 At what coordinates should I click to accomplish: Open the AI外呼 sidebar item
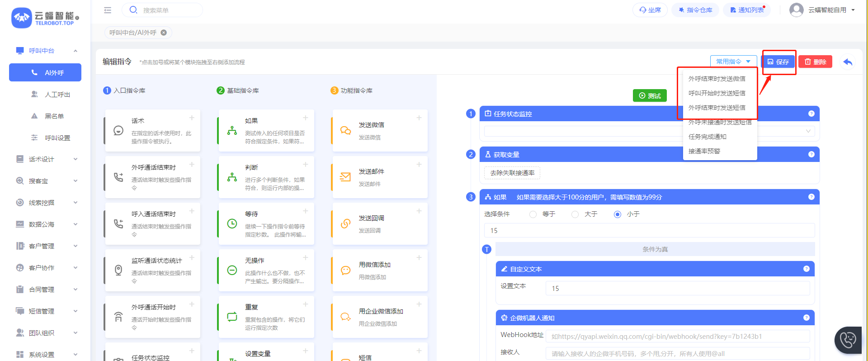coord(45,72)
